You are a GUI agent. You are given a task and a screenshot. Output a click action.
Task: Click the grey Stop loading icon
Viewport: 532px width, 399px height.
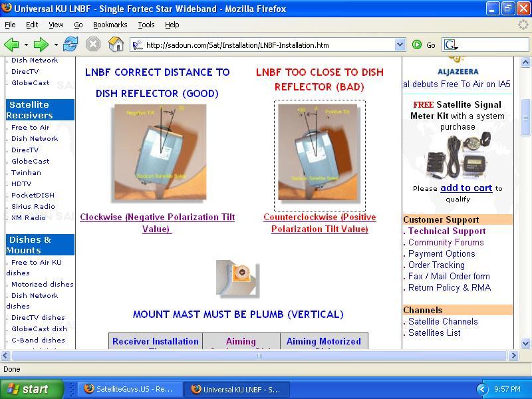coord(92,45)
